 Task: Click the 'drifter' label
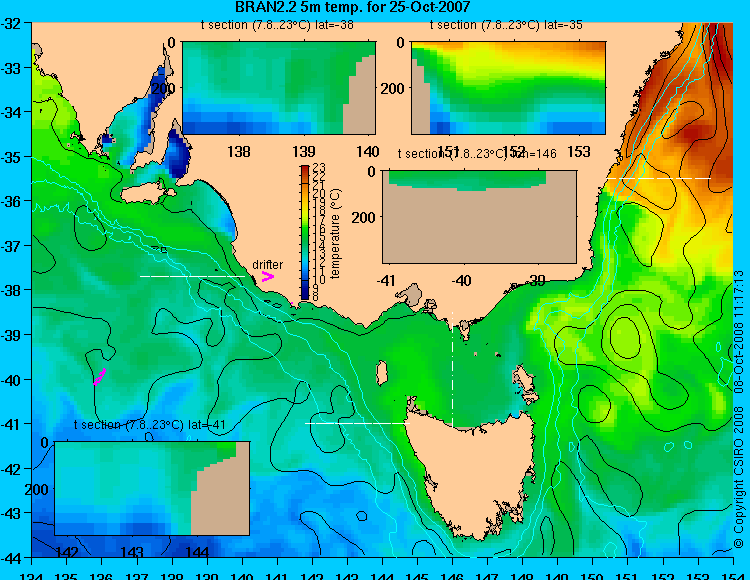(x=267, y=264)
